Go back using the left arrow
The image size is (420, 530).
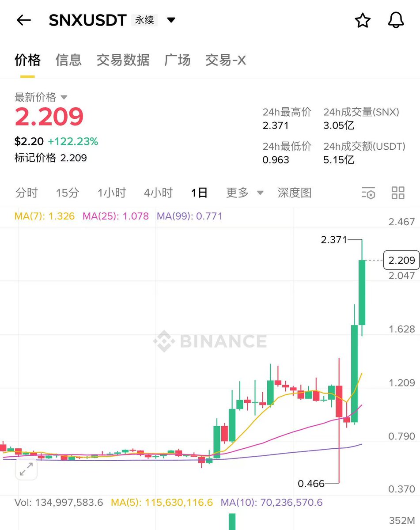(23, 20)
